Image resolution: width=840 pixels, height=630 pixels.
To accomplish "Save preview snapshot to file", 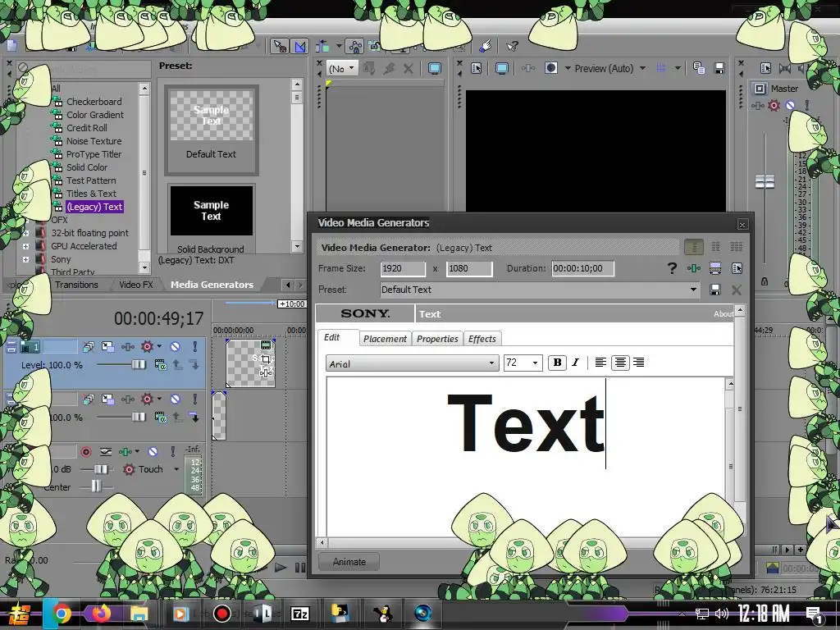I will [719, 68].
